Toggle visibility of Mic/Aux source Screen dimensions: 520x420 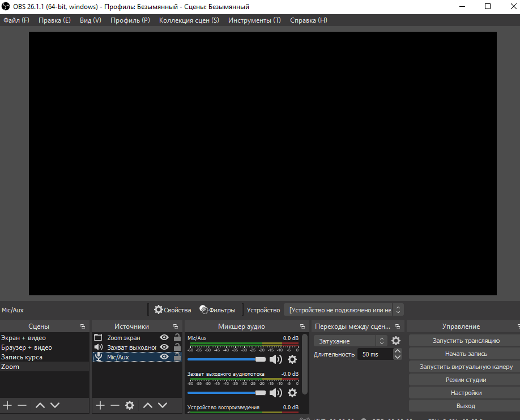point(164,357)
